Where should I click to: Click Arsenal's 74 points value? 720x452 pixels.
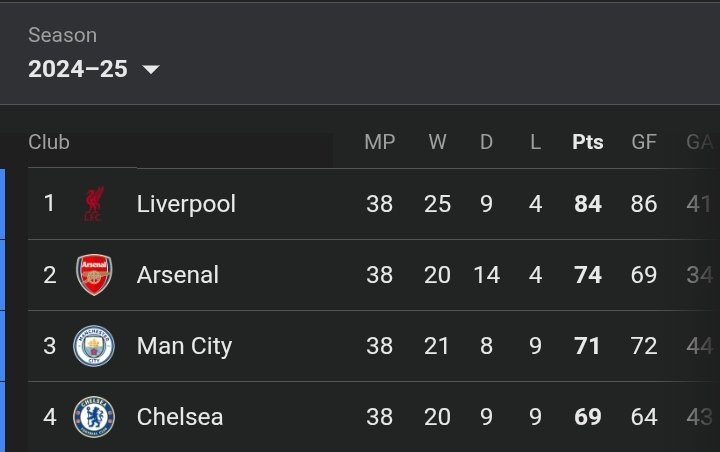(x=587, y=275)
